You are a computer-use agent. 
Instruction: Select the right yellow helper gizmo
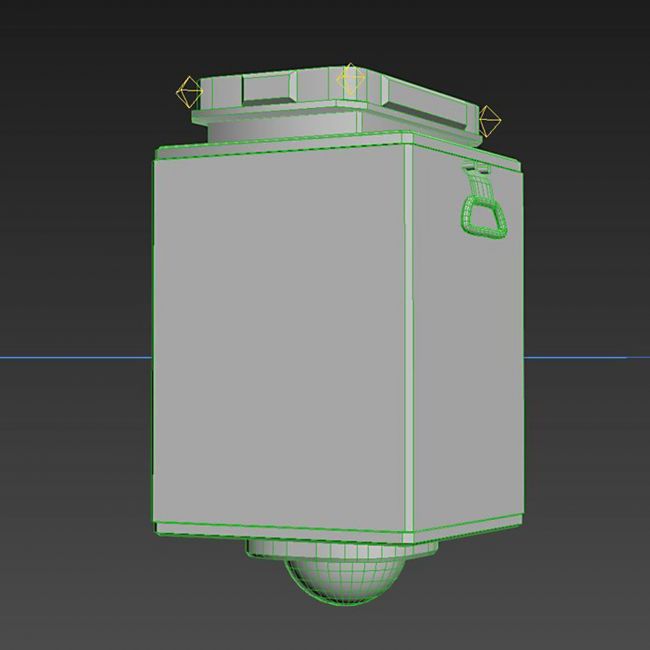click(489, 121)
